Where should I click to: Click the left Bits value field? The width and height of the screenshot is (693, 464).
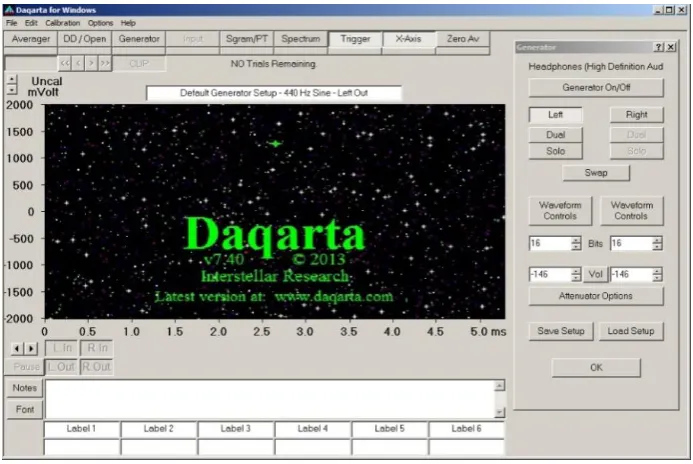click(x=550, y=243)
